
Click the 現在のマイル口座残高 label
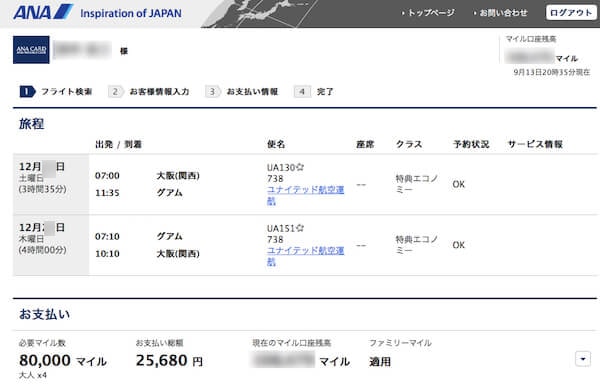coord(292,343)
